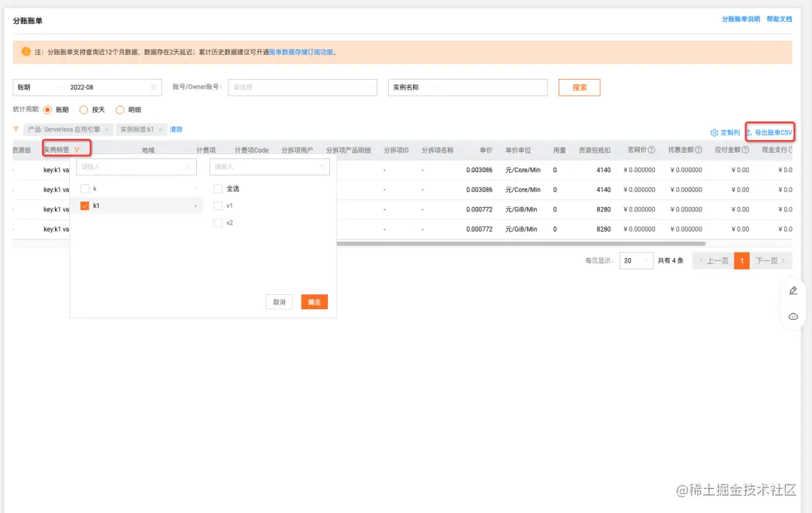This screenshot has width=812, height=513.
Task: Click the 计费项Code column header
Action: 252,150
